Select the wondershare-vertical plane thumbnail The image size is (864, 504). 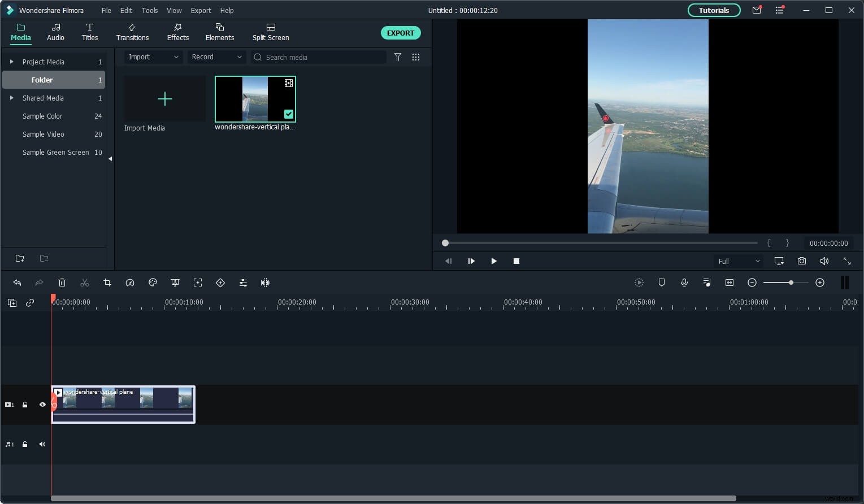click(x=255, y=99)
